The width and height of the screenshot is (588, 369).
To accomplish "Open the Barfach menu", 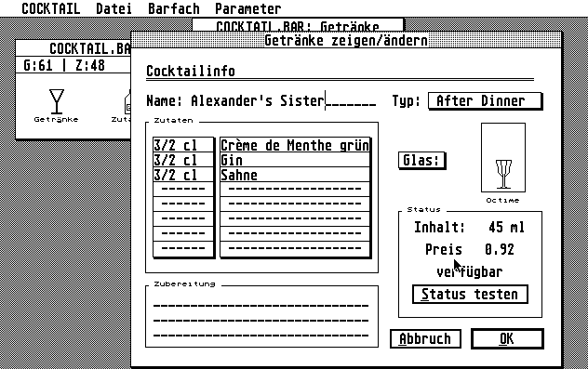I will click(x=174, y=8).
